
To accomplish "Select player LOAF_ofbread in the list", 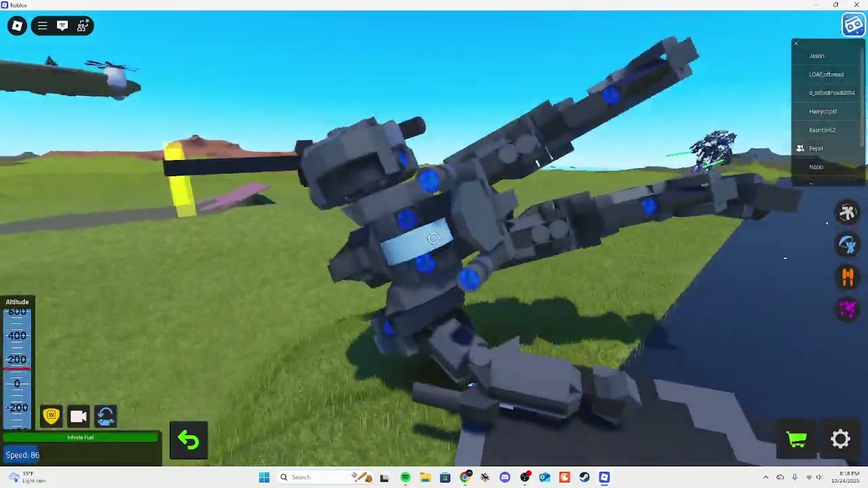I will [x=826, y=75].
